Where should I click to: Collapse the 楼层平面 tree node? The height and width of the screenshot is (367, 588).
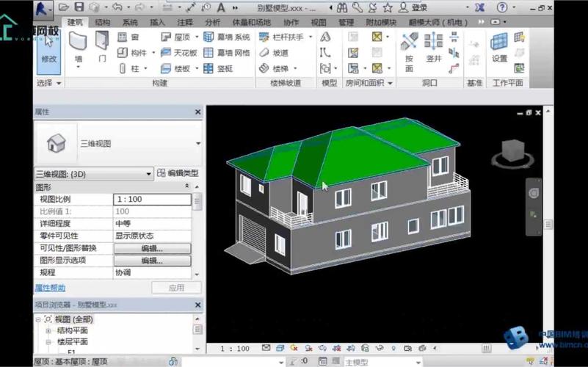point(48,342)
